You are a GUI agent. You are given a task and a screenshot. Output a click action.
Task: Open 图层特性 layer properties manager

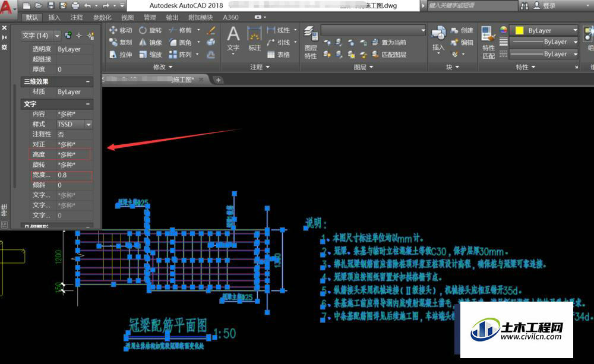tap(311, 42)
